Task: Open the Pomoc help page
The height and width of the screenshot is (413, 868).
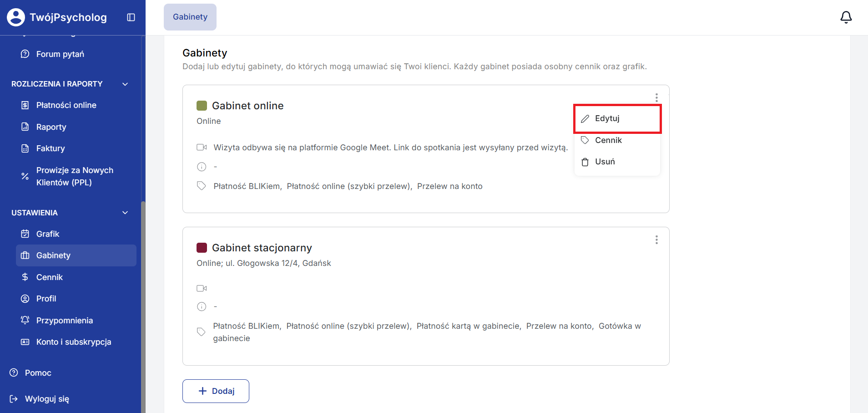Action: (38, 373)
